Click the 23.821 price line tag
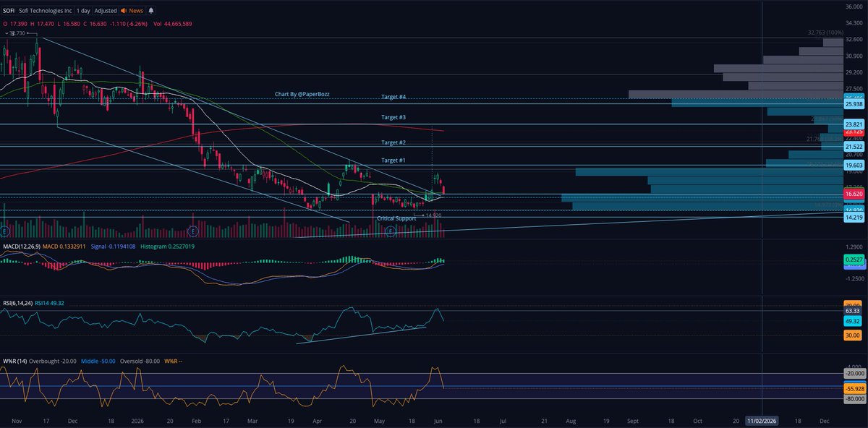Viewport: 868px width, 428px height. (854, 124)
